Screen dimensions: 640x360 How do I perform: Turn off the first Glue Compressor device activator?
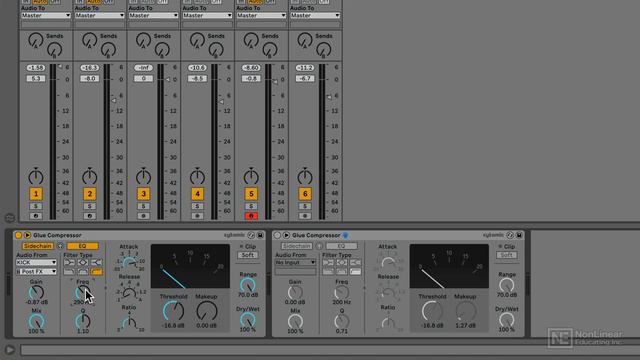18,235
